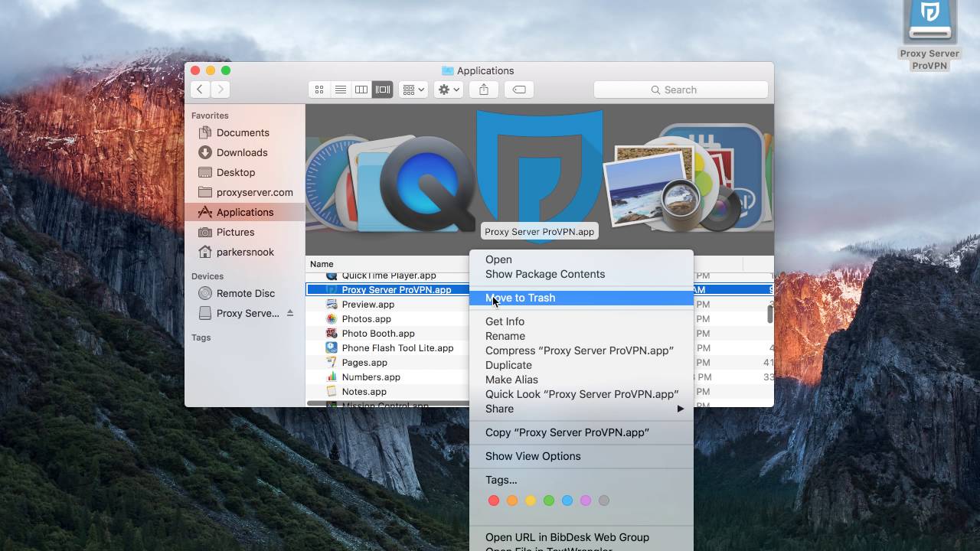Apply the purple tag color
The image size is (980, 551).
click(x=586, y=500)
